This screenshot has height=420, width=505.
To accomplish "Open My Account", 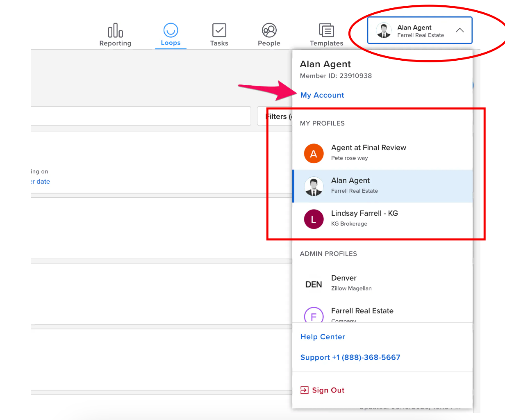I will click(322, 95).
